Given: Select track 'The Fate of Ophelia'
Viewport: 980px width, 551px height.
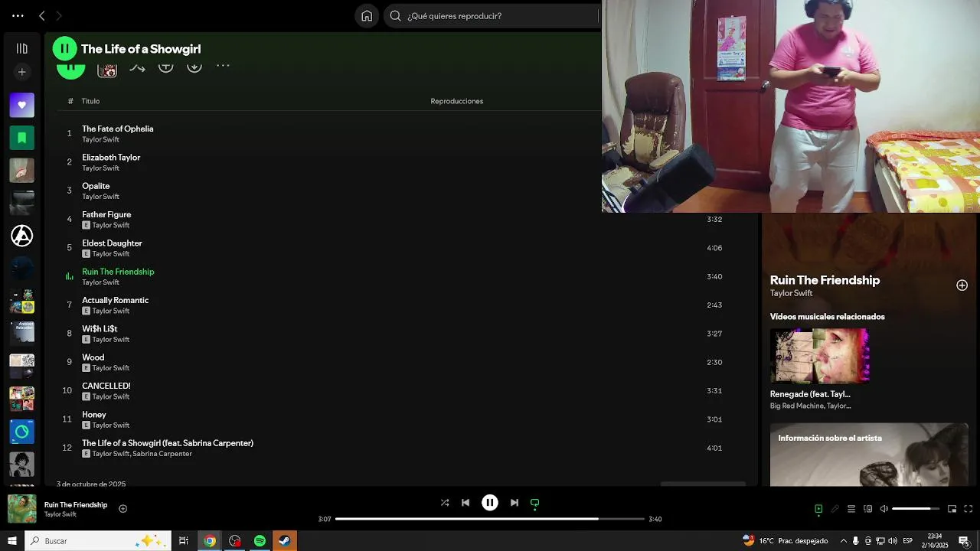Looking at the screenshot, I should pos(118,129).
